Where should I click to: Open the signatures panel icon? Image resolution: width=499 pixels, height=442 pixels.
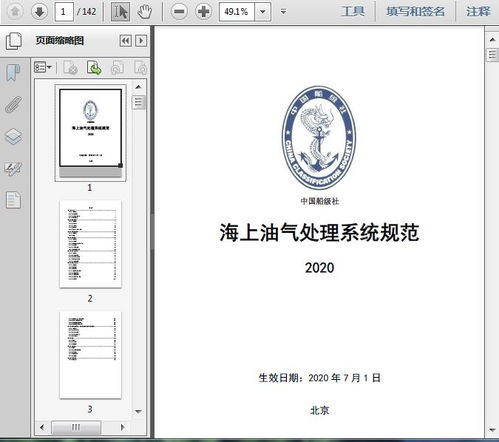point(13,168)
